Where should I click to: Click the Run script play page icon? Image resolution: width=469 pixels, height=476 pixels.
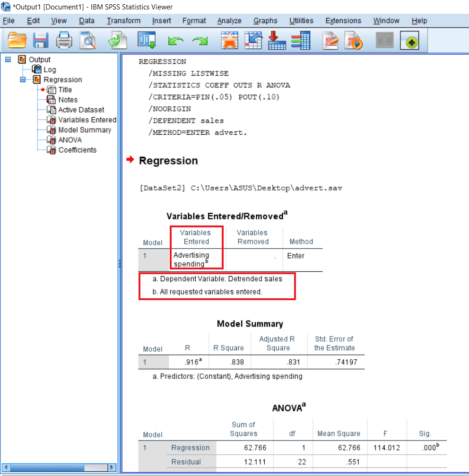point(354,40)
